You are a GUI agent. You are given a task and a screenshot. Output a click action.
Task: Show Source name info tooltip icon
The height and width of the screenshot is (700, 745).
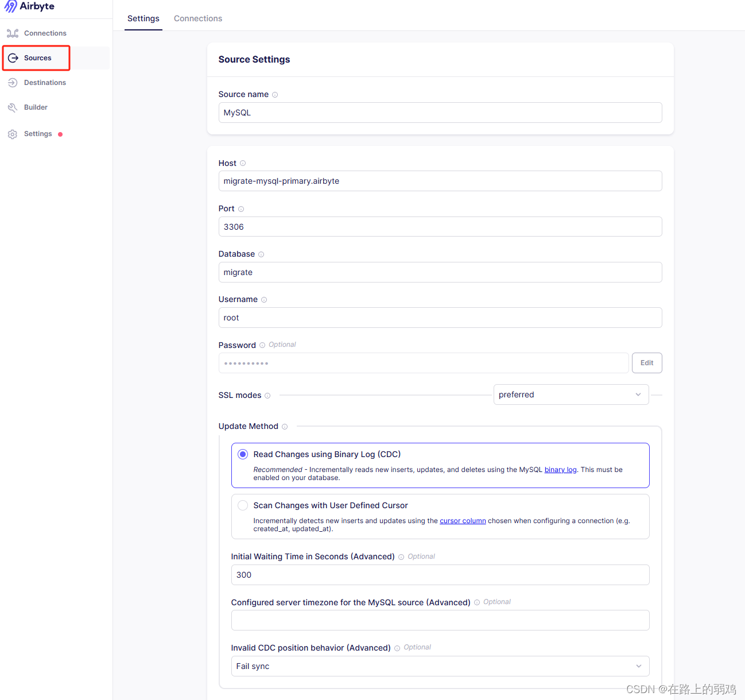[275, 95]
